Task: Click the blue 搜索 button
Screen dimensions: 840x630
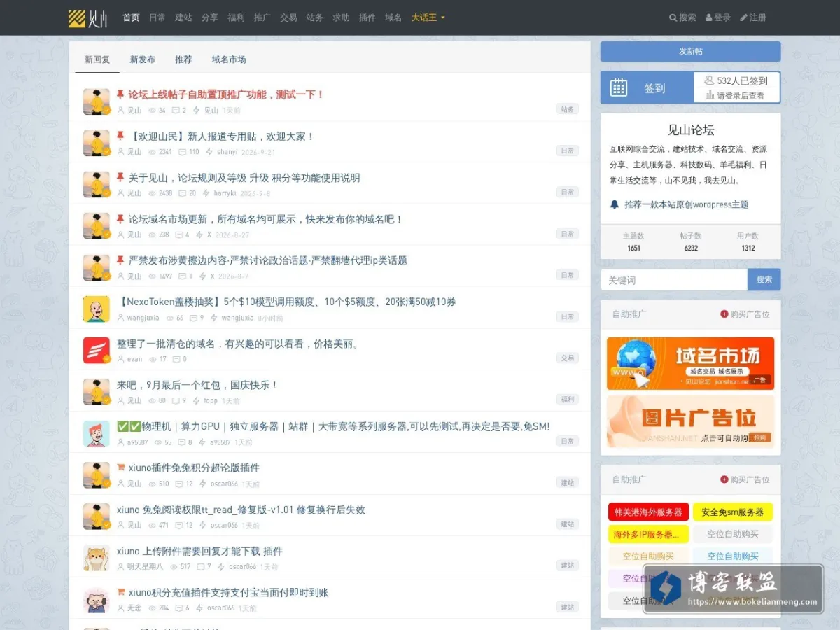Action: (x=764, y=280)
